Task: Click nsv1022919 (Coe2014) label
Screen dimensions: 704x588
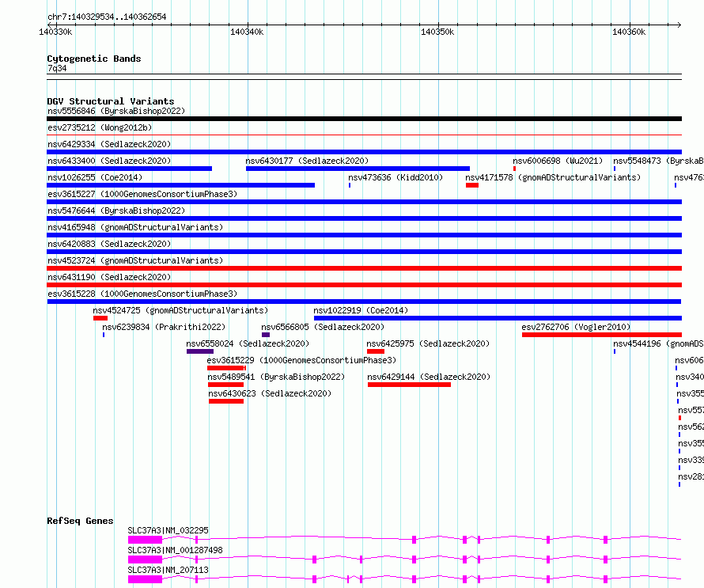Action: tap(361, 310)
